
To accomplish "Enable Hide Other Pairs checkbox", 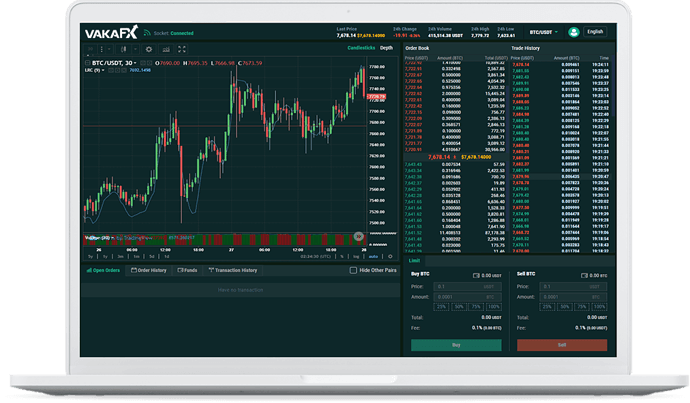I will tap(353, 270).
